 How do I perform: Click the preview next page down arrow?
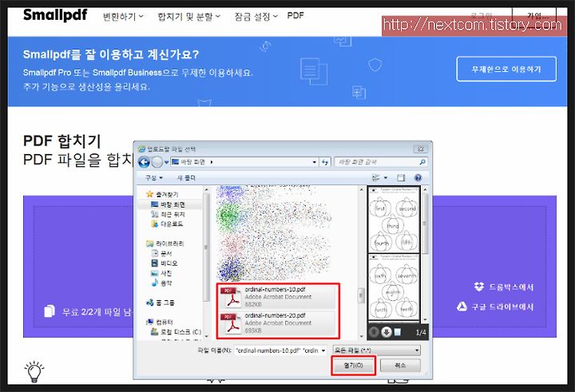coord(386,332)
